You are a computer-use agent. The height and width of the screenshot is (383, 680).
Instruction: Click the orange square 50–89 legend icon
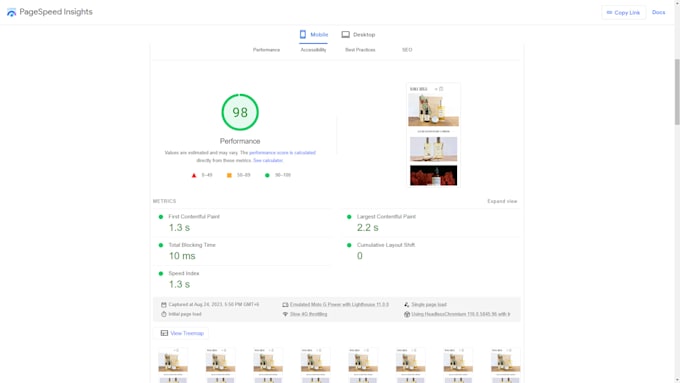coord(229,175)
